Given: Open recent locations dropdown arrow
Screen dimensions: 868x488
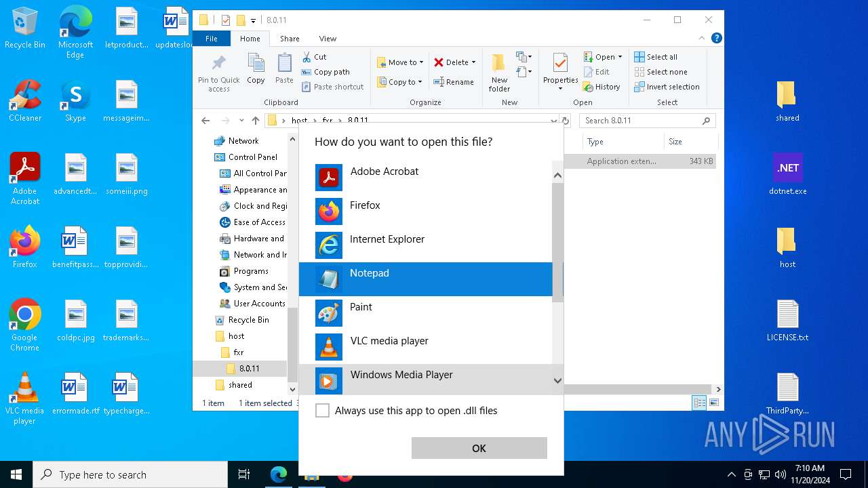Looking at the screenshot, I should coord(241,121).
